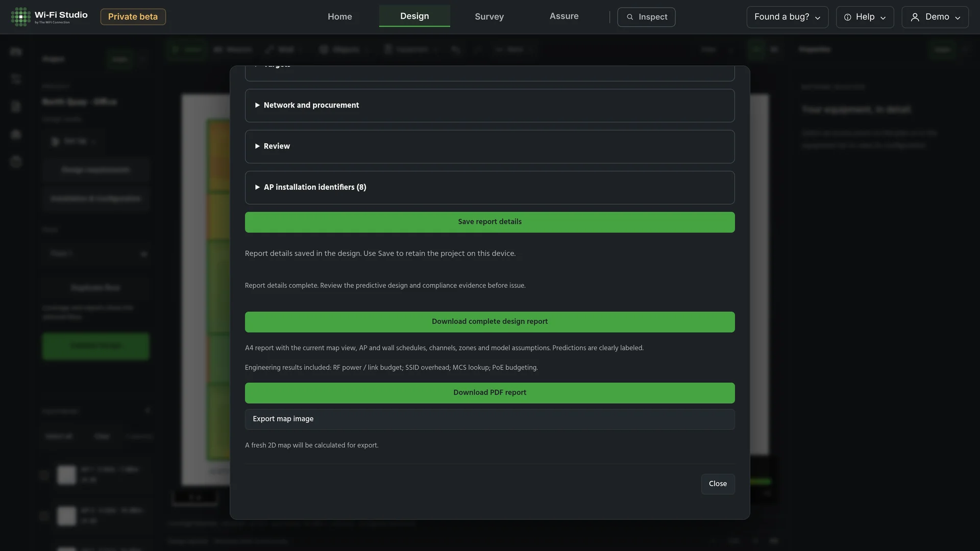Open the Assure tab
This screenshot has height=551, width=980.
[564, 16]
